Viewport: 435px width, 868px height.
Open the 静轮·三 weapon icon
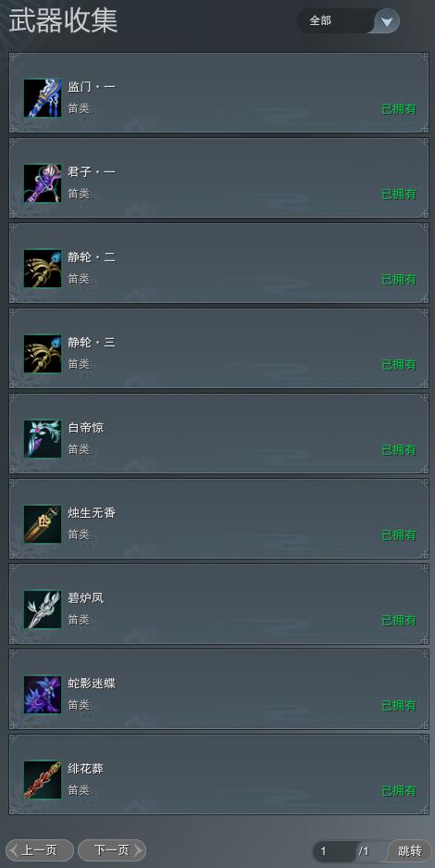coord(43,354)
